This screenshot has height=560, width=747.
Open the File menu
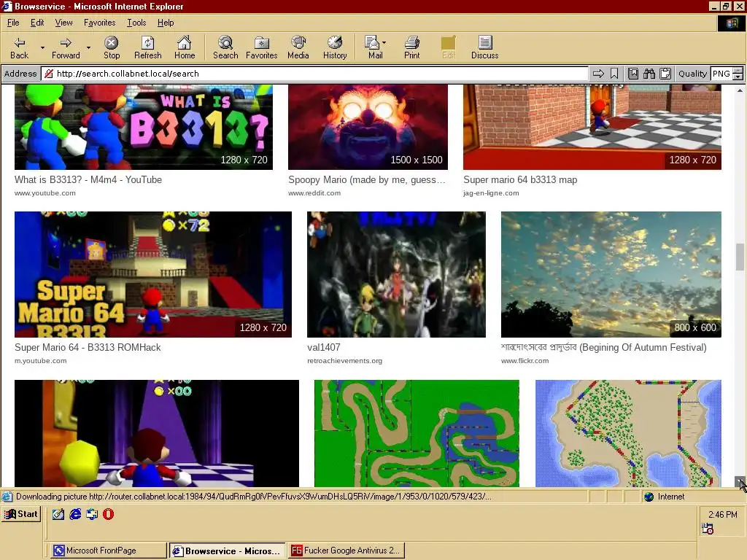point(13,23)
